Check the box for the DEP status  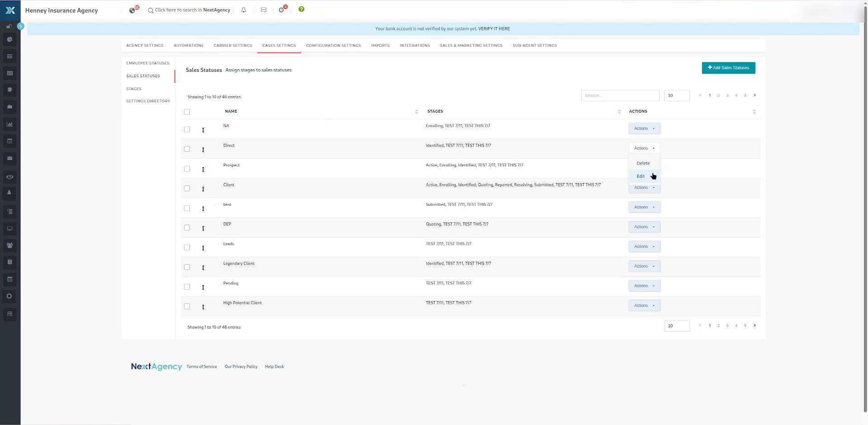tap(187, 227)
